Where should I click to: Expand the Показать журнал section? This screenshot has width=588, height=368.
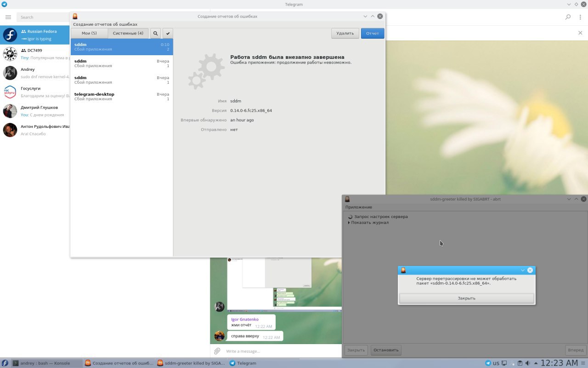tap(368, 223)
